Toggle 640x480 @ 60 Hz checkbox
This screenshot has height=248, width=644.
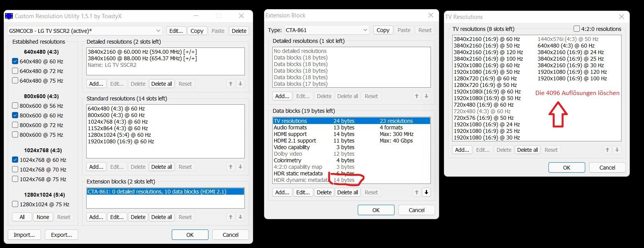click(x=15, y=61)
